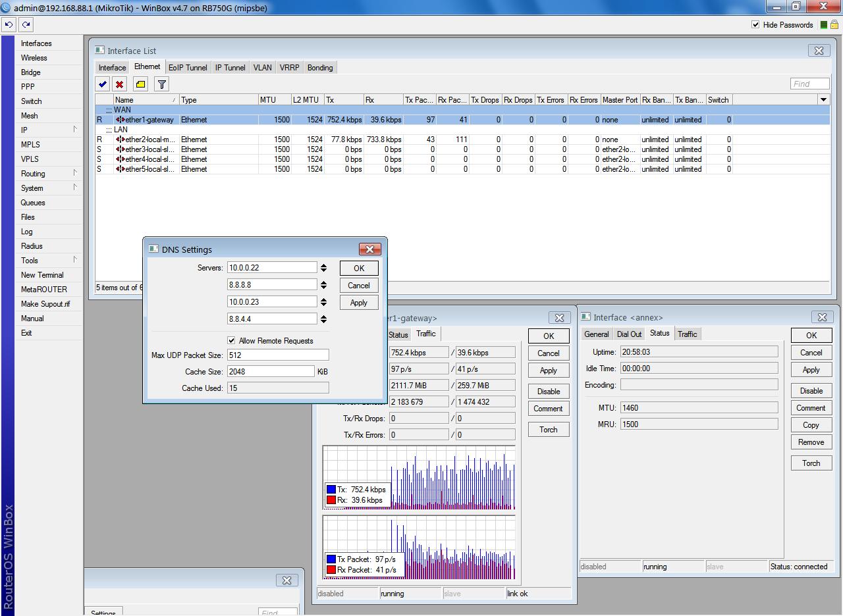843x616 pixels.
Task: Select the ether1-gateway interface row icon
Action: click(121, 120)
